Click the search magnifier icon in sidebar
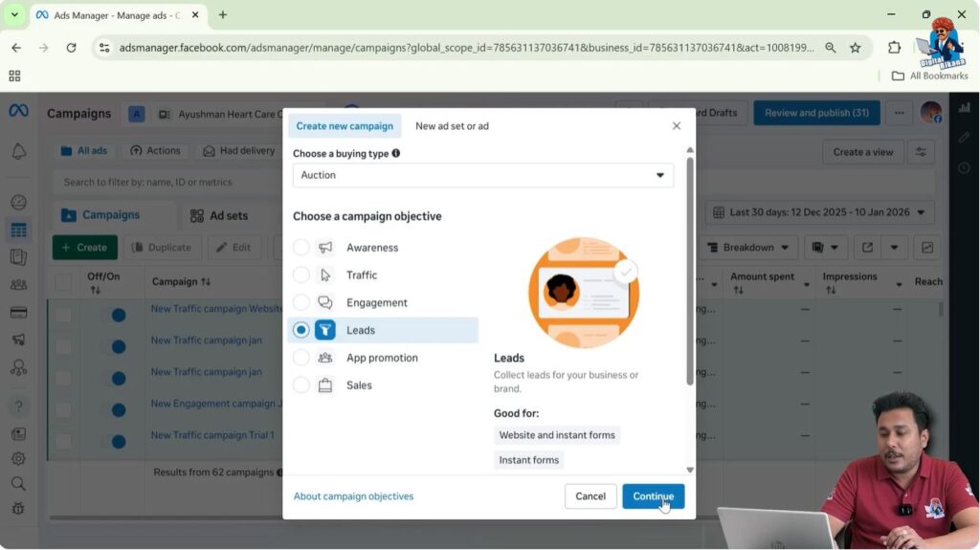This screenshot has height=550, width=980. click(x=19, y=484)
